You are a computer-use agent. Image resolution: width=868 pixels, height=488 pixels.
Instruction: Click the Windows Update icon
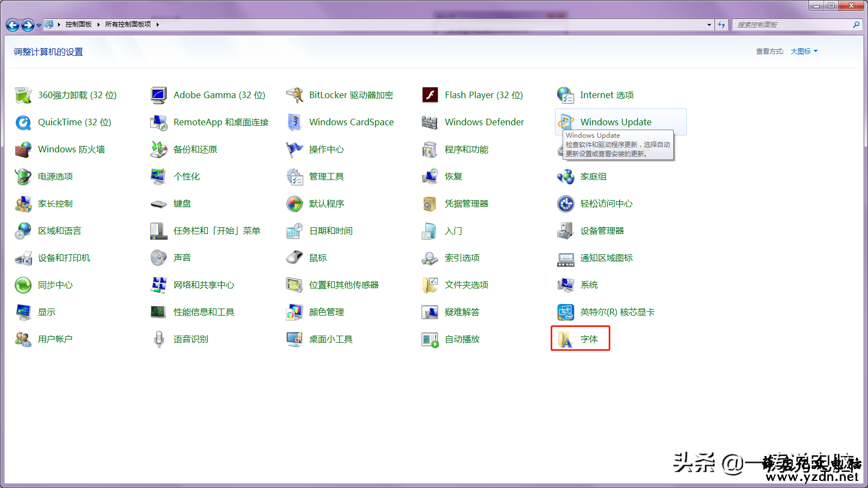[x=566, y=122]
